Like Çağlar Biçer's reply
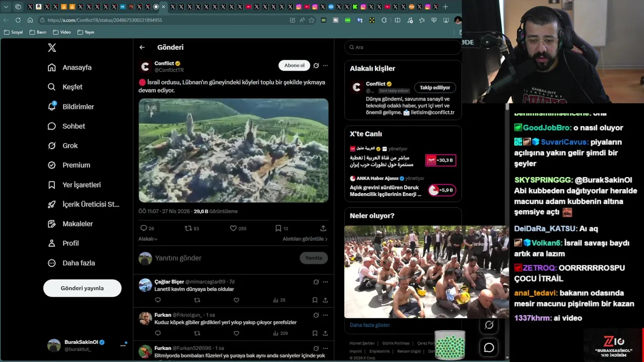This screenshot has height=362, width=644. click(x=236, y=300)
